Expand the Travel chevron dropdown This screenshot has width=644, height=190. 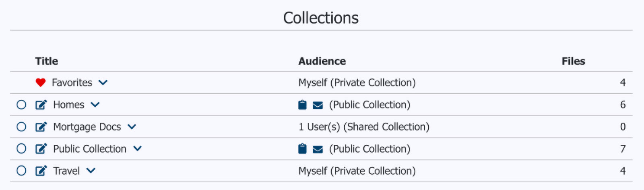click(91, 171)
